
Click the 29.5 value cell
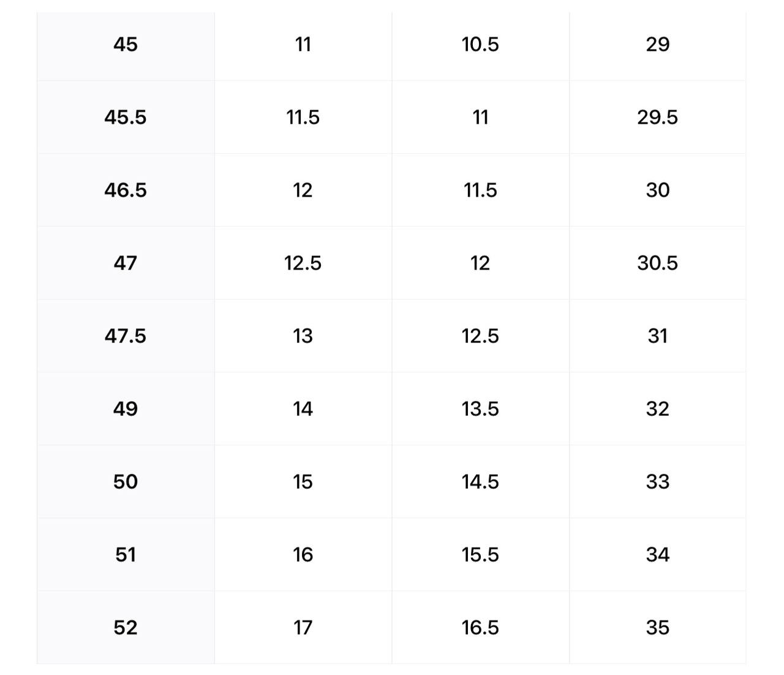(x=657, y=117)
